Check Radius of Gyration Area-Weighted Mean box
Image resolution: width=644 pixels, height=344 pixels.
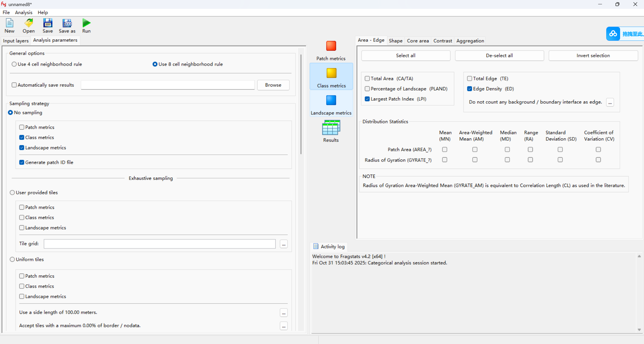(x=475, y=160)
